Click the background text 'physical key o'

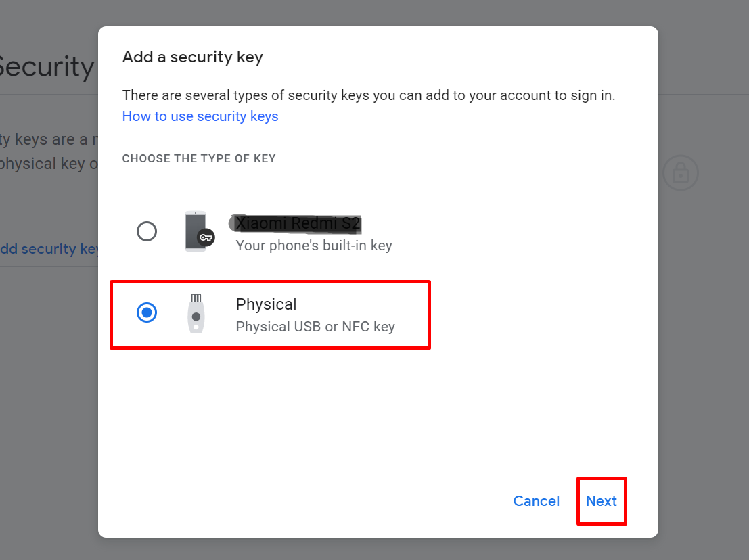[x=48, y=164]
